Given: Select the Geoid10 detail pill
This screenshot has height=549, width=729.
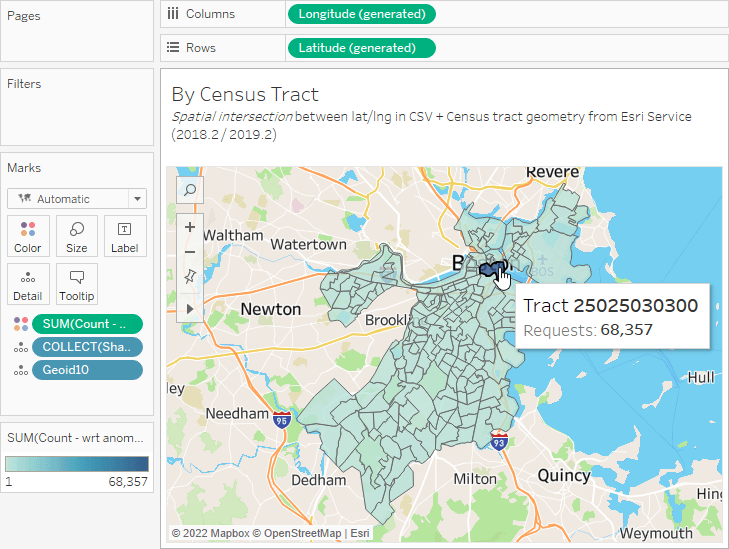Looking at the screenshot, I should (x=87, y=370).
